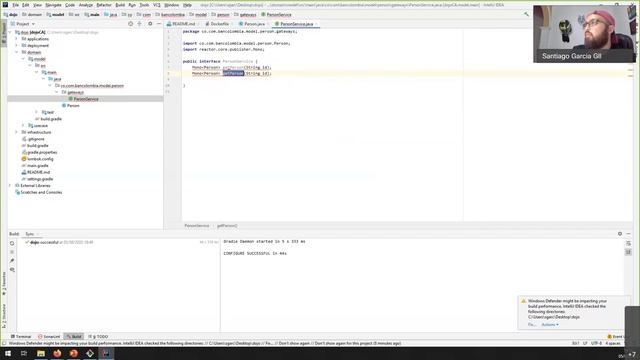Expand the deployment folder

pyautogui.click(x=16, y=45)
